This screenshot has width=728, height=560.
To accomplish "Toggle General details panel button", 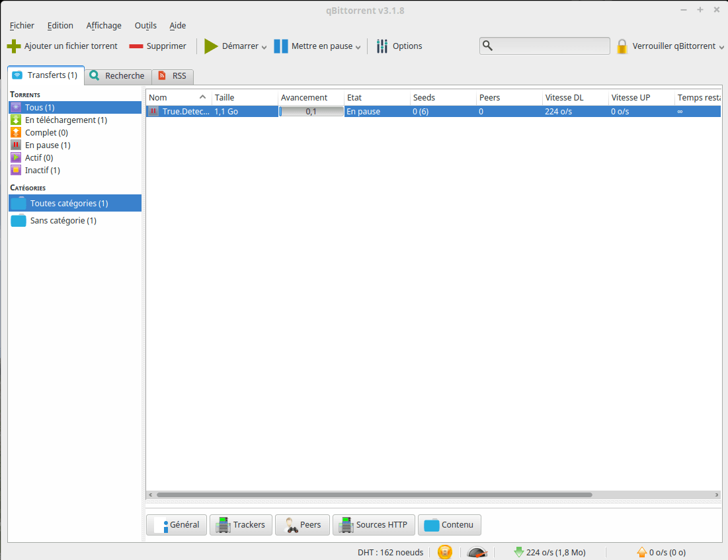I will pyautogui.click(x=177, y=525).
